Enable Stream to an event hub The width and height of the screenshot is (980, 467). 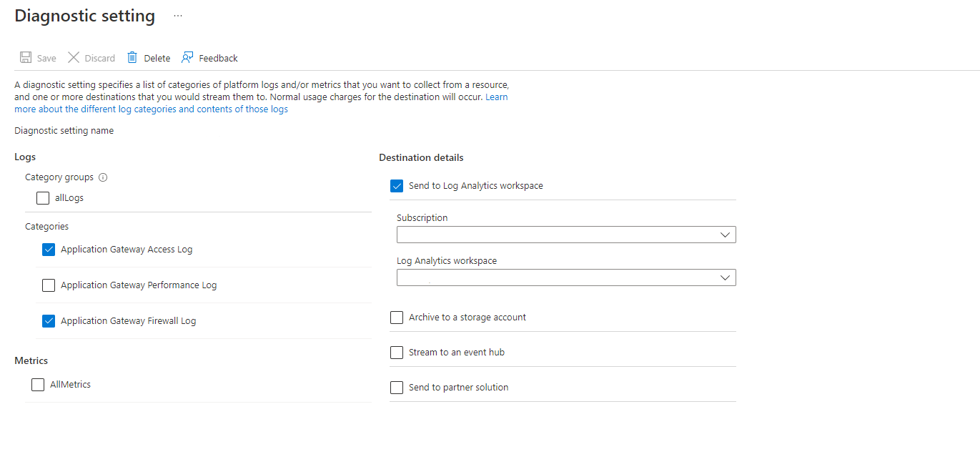397,353
